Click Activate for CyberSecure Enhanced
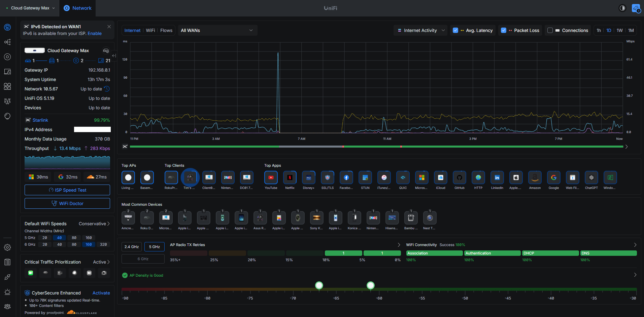This screenshot has width=644, height=317. click(x=101, y=293)
